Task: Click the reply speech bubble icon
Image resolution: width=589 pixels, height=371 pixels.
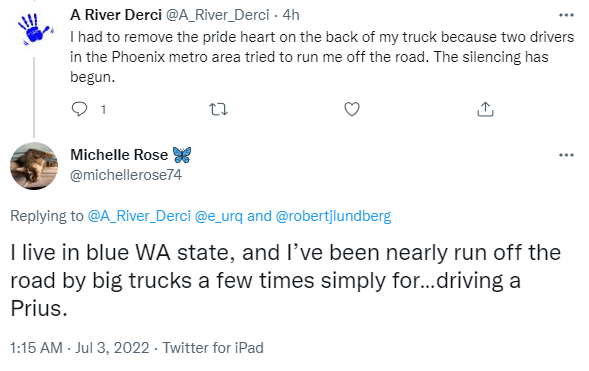Action: coord(79,109)
